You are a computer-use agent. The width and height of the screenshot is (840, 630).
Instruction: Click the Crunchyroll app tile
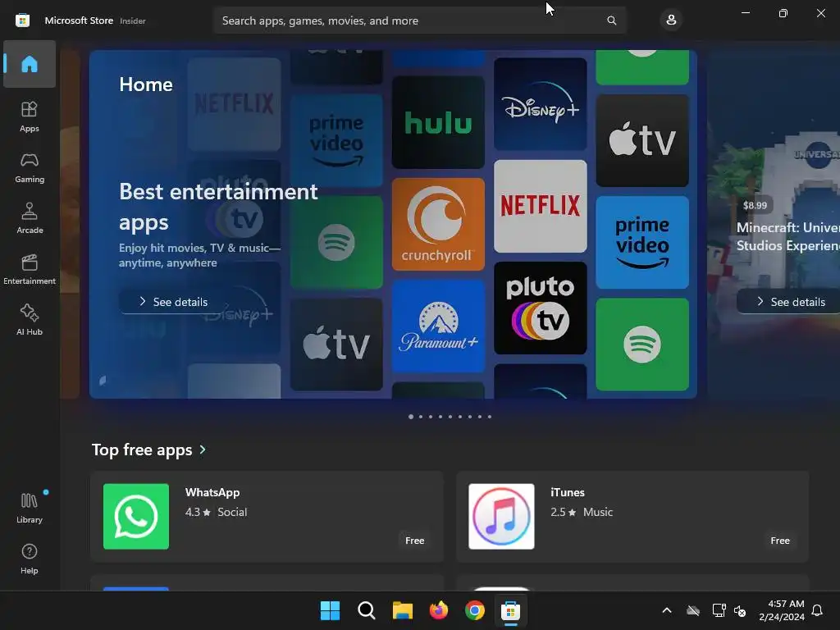pyautogui.click(x=438, y=224)
